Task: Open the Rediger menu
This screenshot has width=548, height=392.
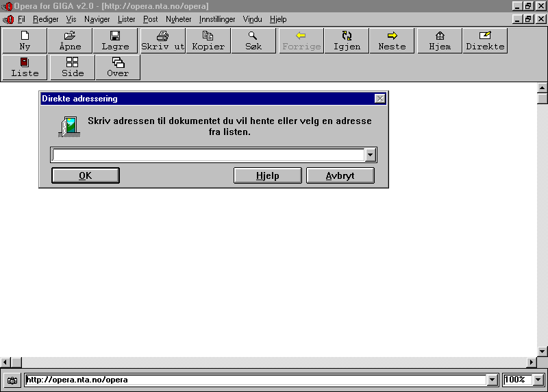Action: [45, 19]
